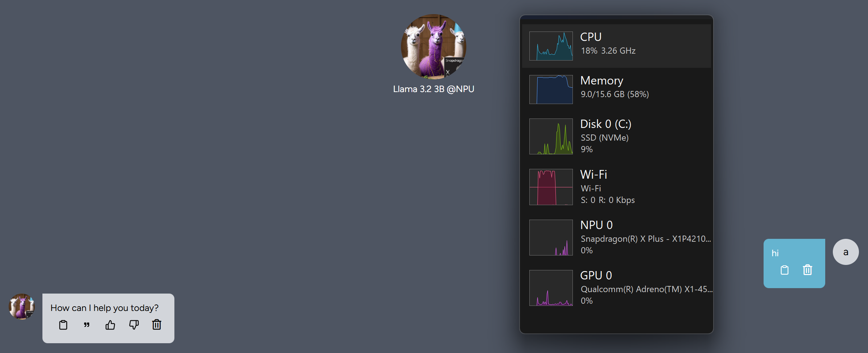Delete the user's "hi" message

[807, 270]
